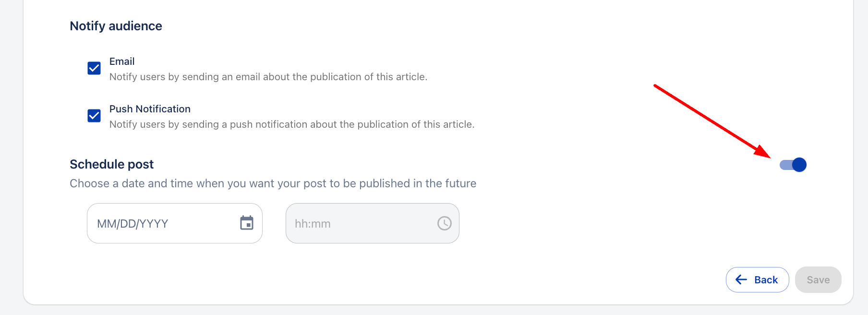Click the Email option label
The height and width of the screenshot is (315, 868).
pos(122,61)
